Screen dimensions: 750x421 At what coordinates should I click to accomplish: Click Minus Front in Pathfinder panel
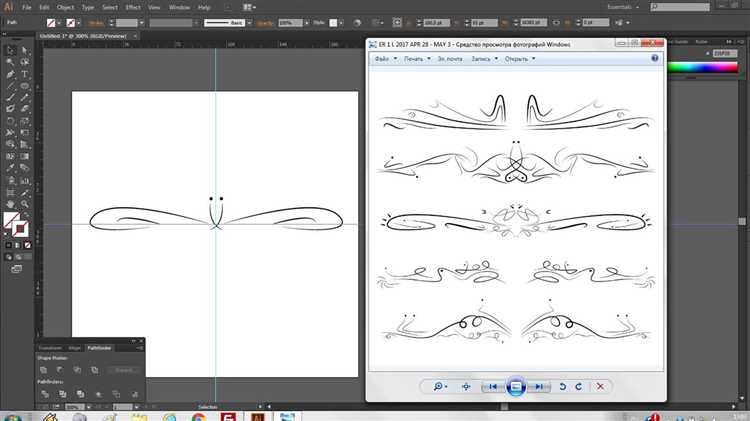[x=60, y=370]
